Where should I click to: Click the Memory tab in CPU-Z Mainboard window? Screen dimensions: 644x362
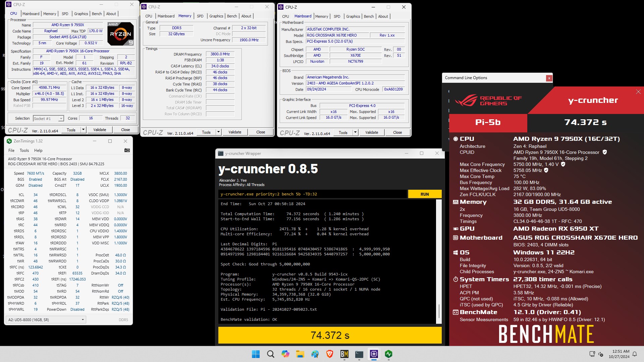coord(322,16)
